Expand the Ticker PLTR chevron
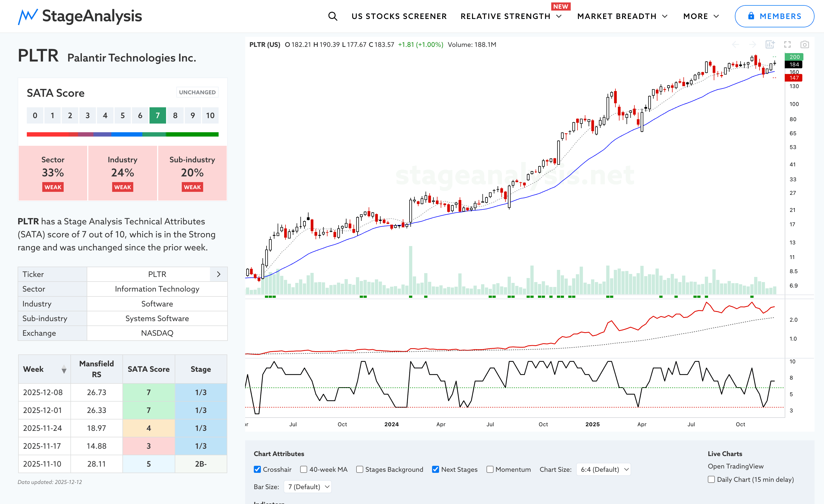The height and width of the screenshot is (504, 824). [218, 274]
